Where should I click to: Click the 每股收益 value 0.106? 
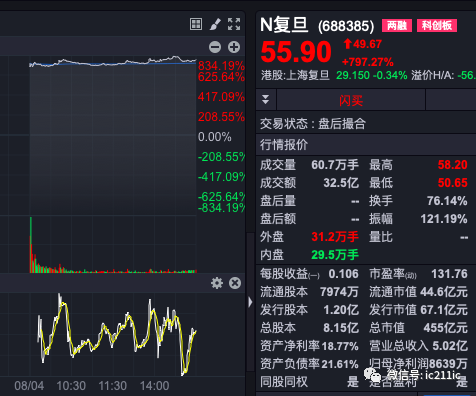(x=343, y=274)
